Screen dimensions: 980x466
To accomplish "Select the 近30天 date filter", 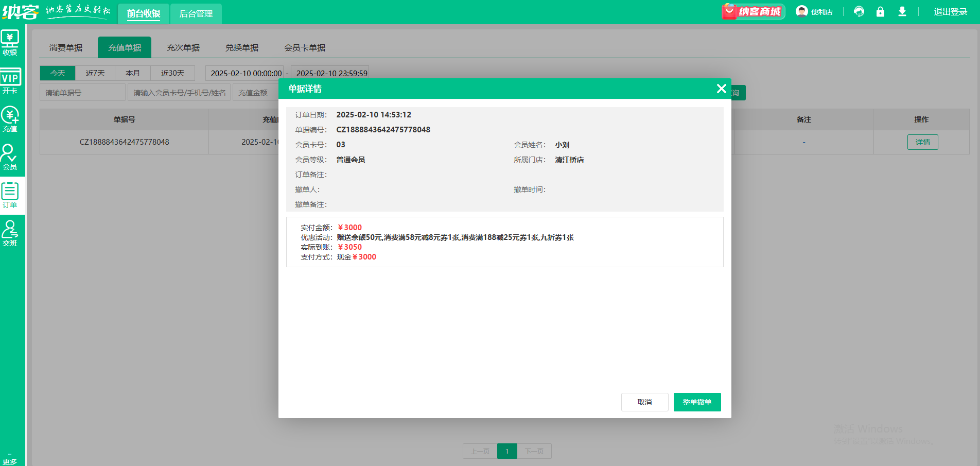I will [172, 73].
